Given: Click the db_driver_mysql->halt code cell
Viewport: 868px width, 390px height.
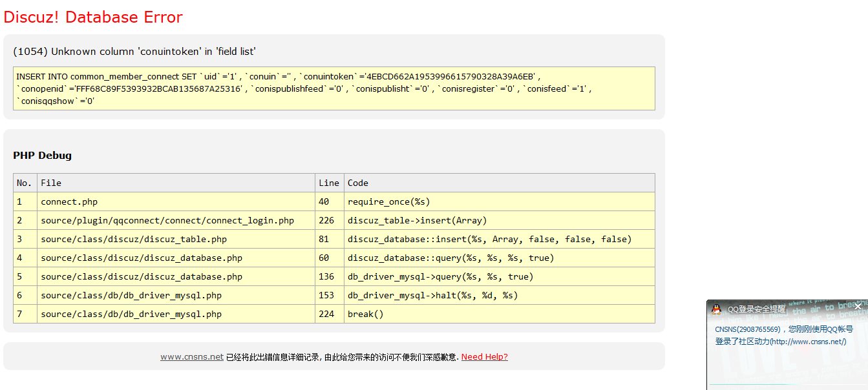Looking at the screenshot, I should coord(432,295).
